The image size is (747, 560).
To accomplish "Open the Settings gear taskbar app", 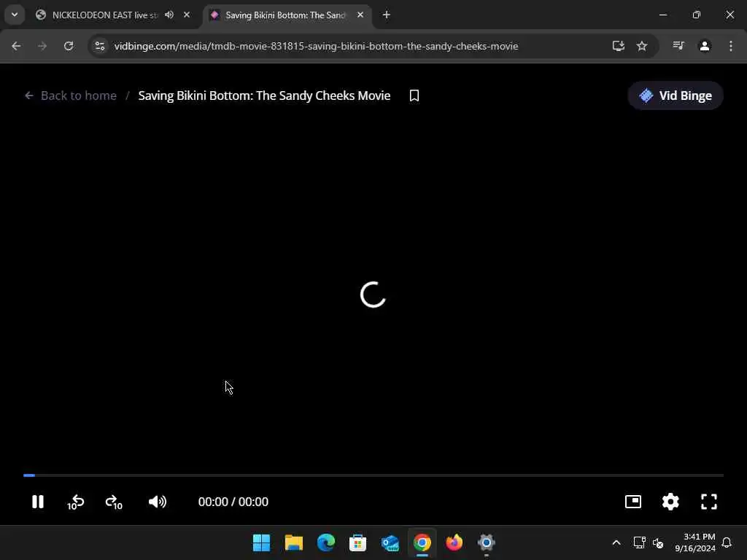I will pyautogui.click(x=487, y=542).
